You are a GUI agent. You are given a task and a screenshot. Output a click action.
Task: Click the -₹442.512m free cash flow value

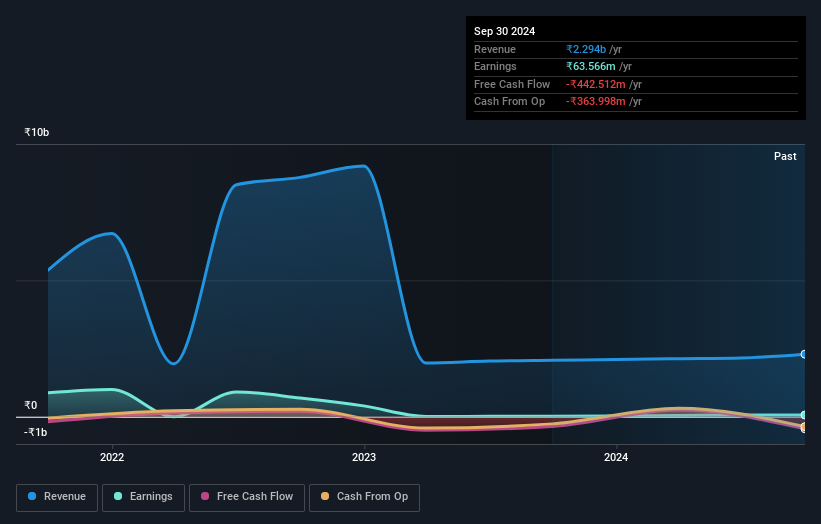point(595,84)
